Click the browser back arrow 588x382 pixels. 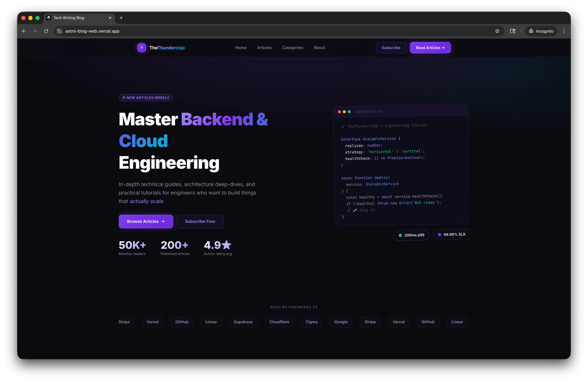[x=24, y=31]
